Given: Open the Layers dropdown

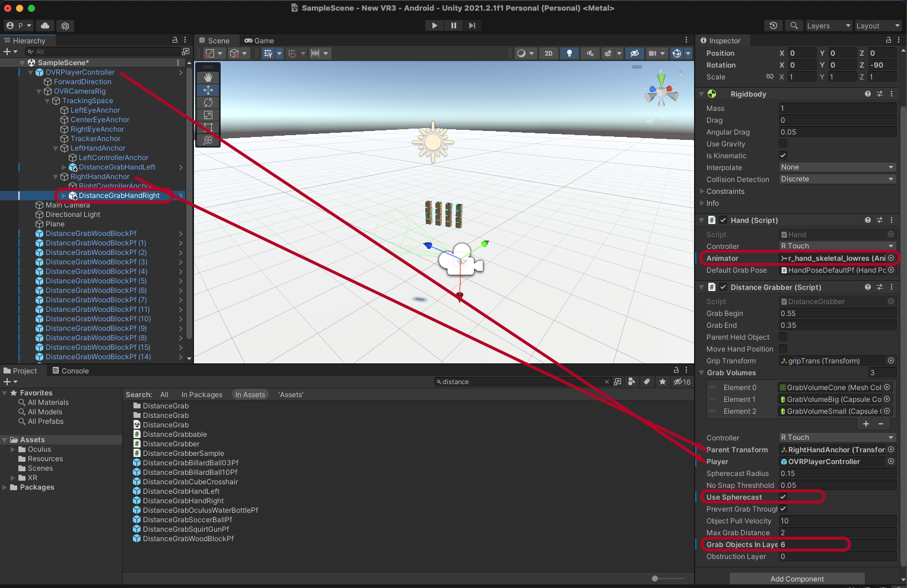Looking at the screenshot, I should (x=828, y=25).
